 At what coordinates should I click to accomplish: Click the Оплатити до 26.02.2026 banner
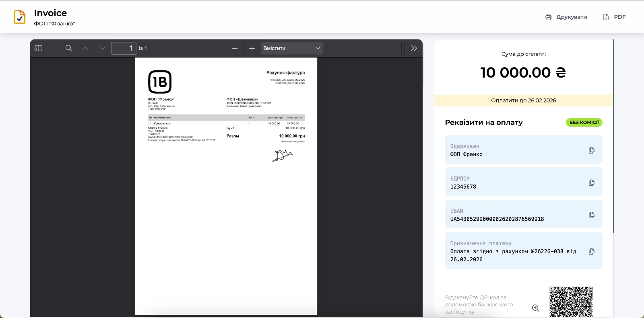pyautogui.click(x=524, y=101)
